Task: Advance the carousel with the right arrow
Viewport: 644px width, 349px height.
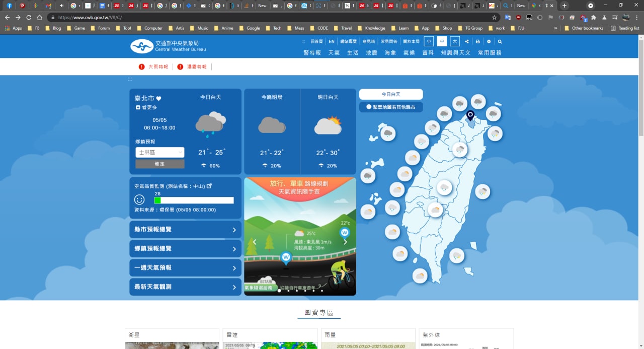Action: click(x=345, y=242)
